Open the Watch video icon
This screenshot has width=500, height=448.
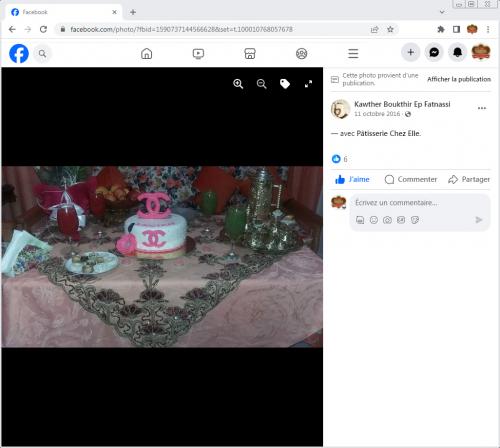[198, 53]
